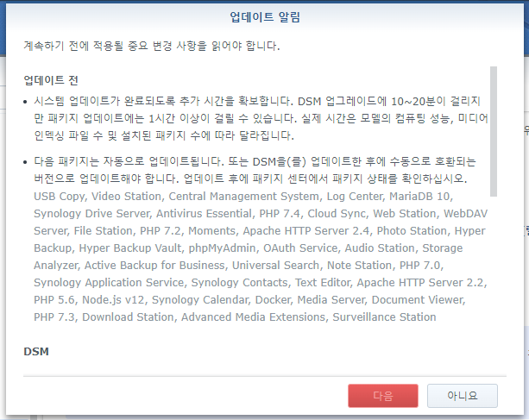The height and width of the screenshot is (420, 529).
Task: Click the line starting 인덱싱 파일 수
Action: (164, 135)
